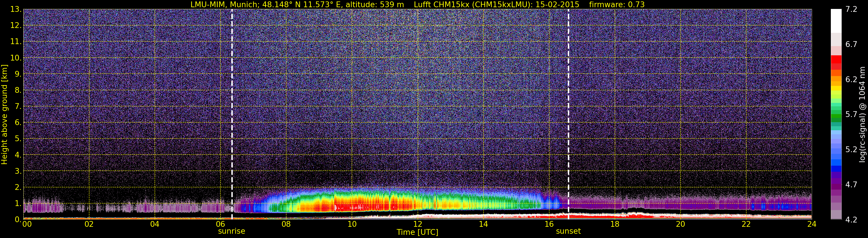
Task: Click the height axis tick '12.'
Action: tap(16, 25)
